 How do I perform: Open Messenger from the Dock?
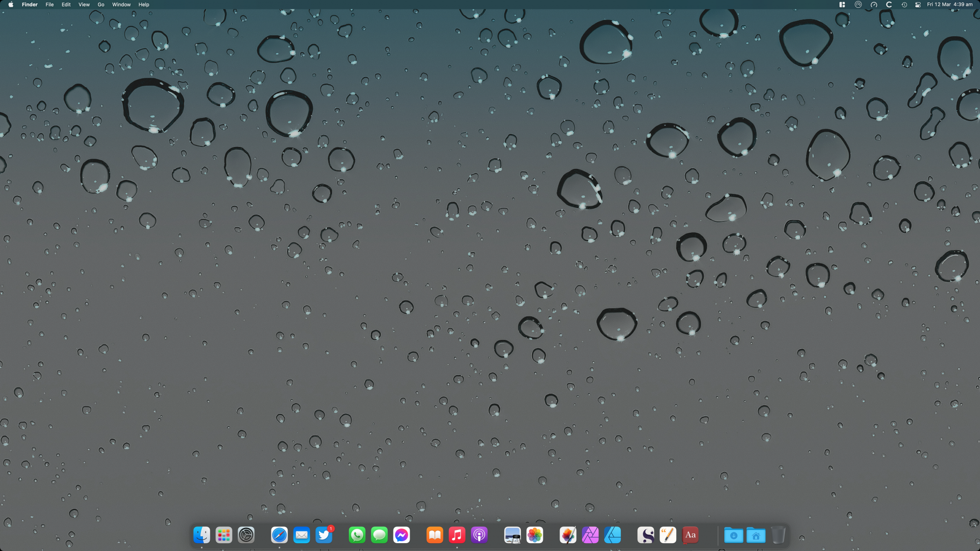click(x=401, y=535)
